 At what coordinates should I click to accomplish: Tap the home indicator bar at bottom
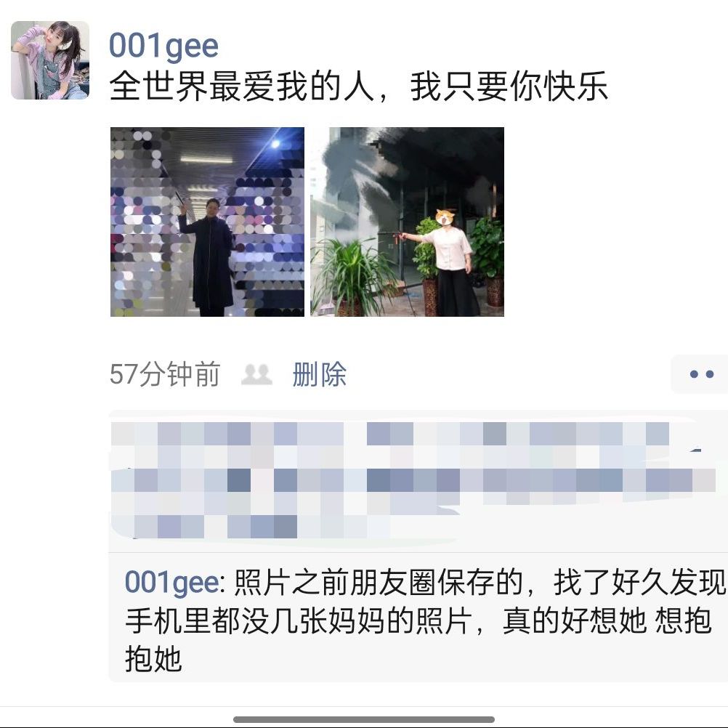[x=364, y=719]
